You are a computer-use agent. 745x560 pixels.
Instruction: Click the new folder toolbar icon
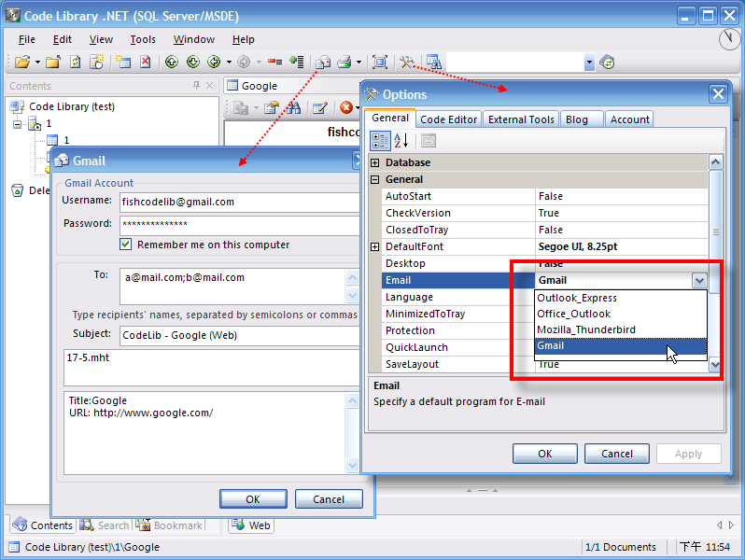click(52, 62)
